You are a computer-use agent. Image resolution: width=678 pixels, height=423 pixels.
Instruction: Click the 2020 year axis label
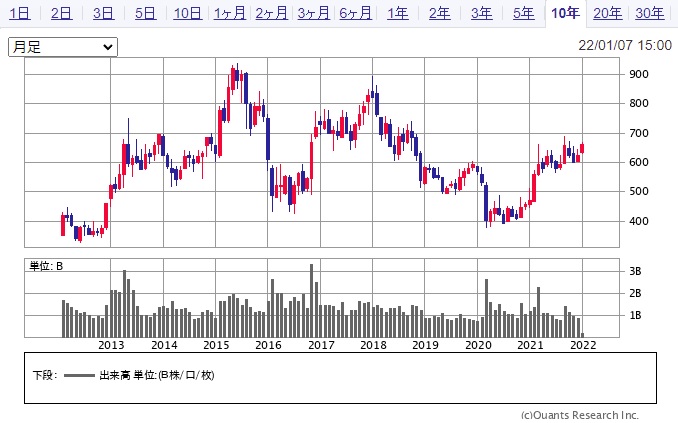478,345
